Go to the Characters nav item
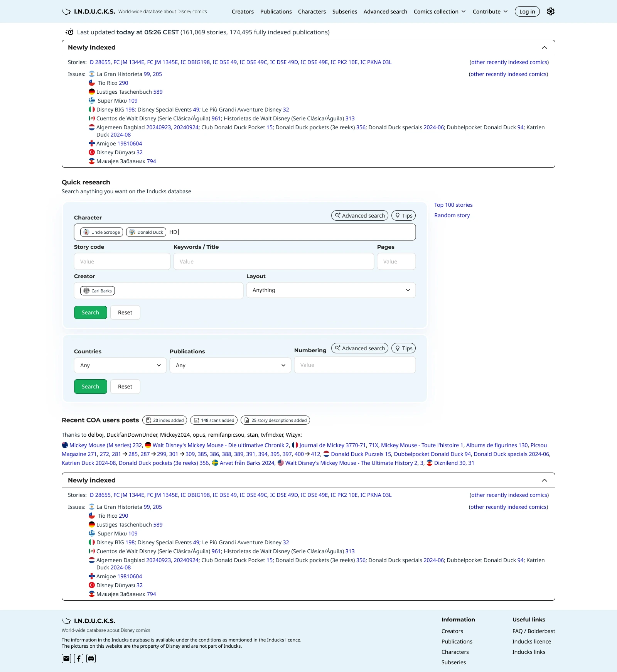 pyautogui.click(x=312, y=12)
